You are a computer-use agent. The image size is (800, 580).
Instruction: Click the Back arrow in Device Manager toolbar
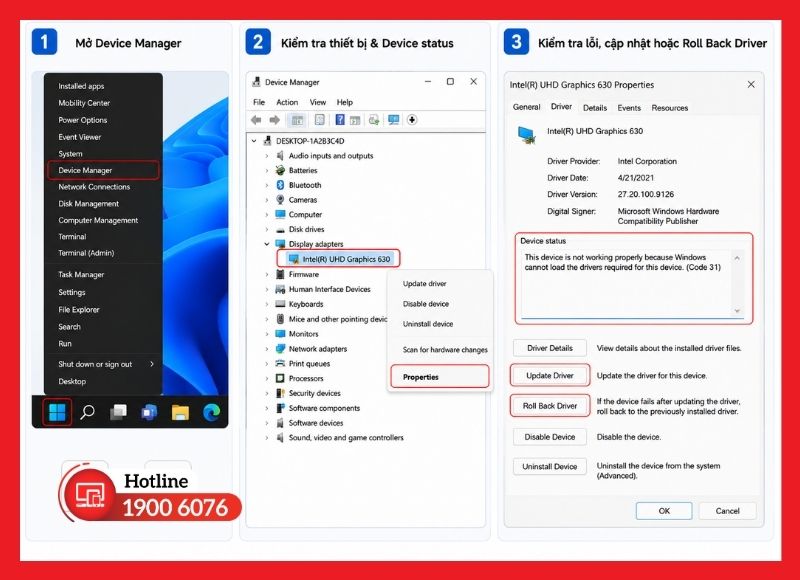point(256,120)
